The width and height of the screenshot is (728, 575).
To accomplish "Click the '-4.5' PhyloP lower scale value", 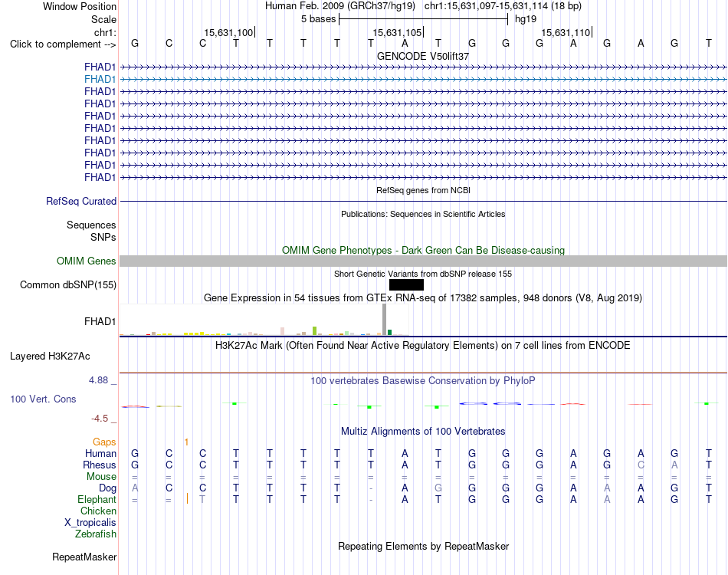I will [x=100, y=419].
